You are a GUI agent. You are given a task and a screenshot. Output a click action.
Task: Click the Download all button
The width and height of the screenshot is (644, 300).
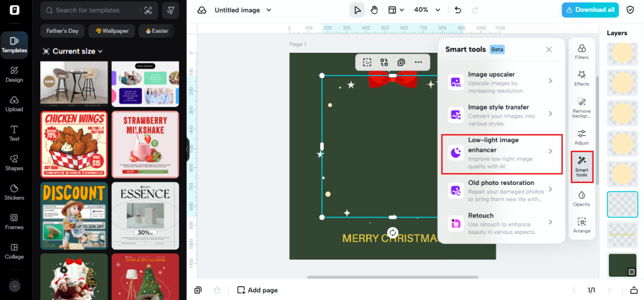point(589,10)
